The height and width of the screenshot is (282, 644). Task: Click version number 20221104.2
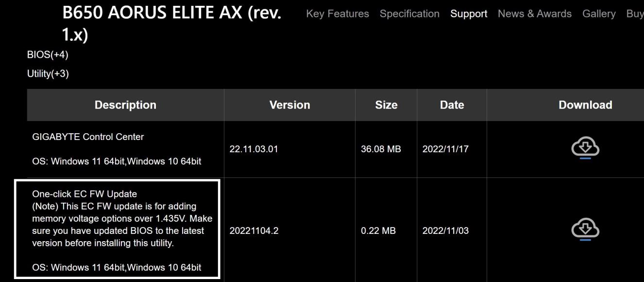point(254,231)
